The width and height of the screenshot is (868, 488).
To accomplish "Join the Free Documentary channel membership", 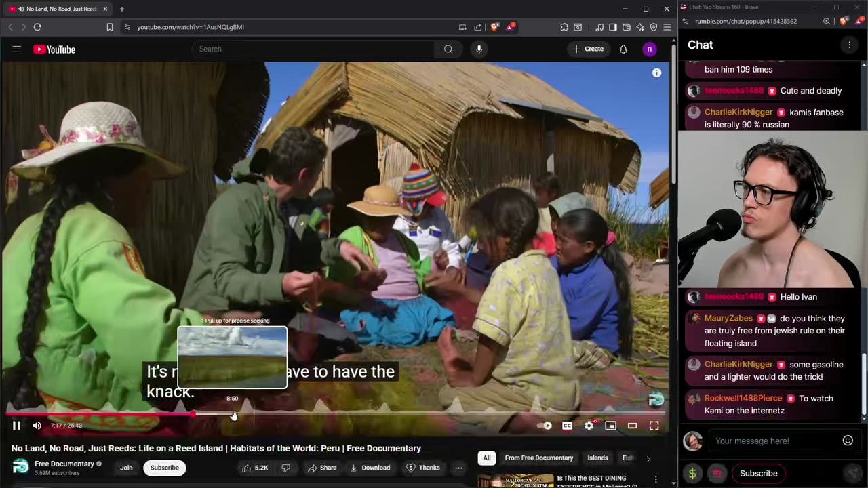I will pyautogui.click(x=126, y=468).
